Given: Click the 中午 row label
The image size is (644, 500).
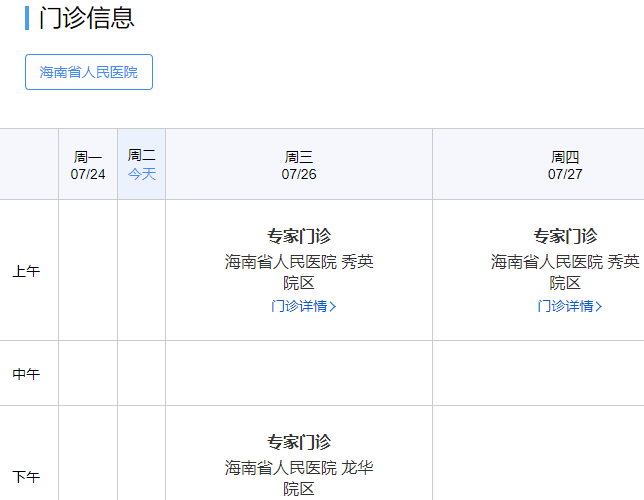Looking at the screenshot, I should [26, 374].
